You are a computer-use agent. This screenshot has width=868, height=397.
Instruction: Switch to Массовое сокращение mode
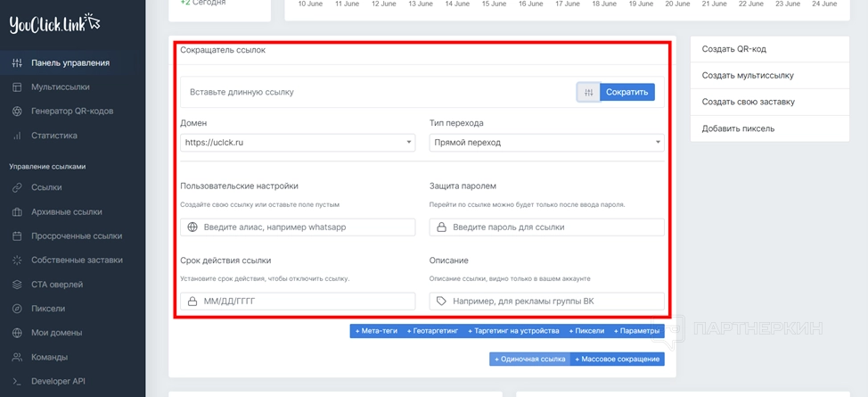pos(617,359)
